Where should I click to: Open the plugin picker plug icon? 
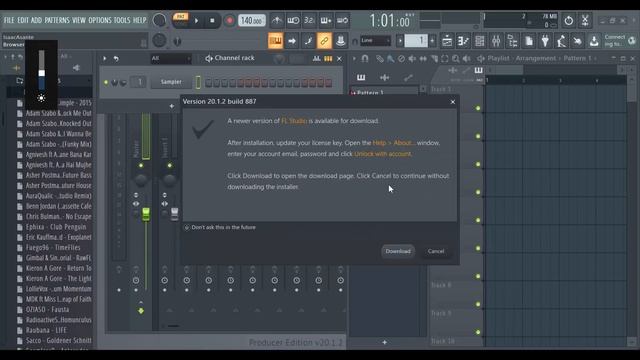(545, 41)
